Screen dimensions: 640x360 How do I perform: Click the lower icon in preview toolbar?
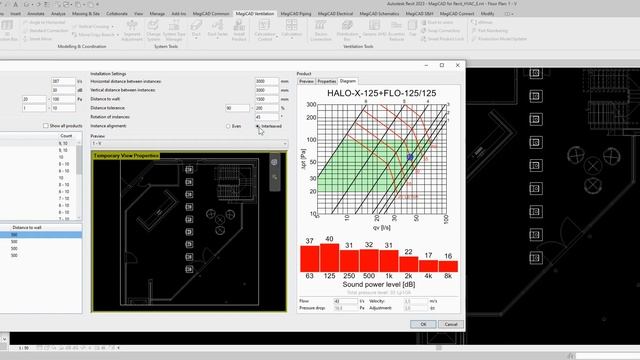[x=274, y=177]
